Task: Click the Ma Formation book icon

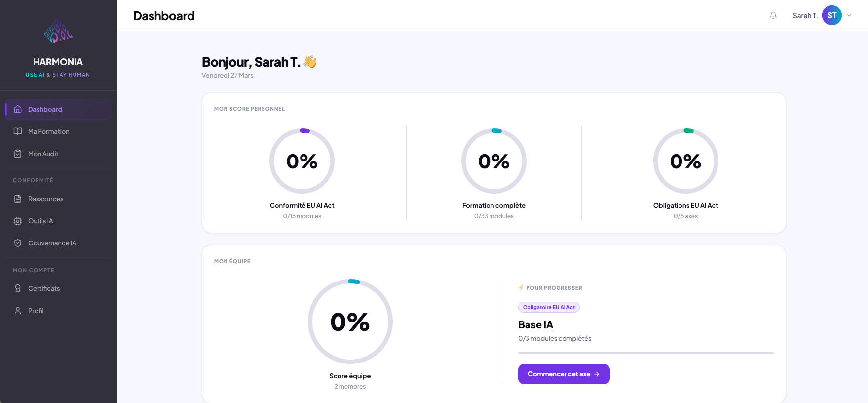Action: [18, 131]
